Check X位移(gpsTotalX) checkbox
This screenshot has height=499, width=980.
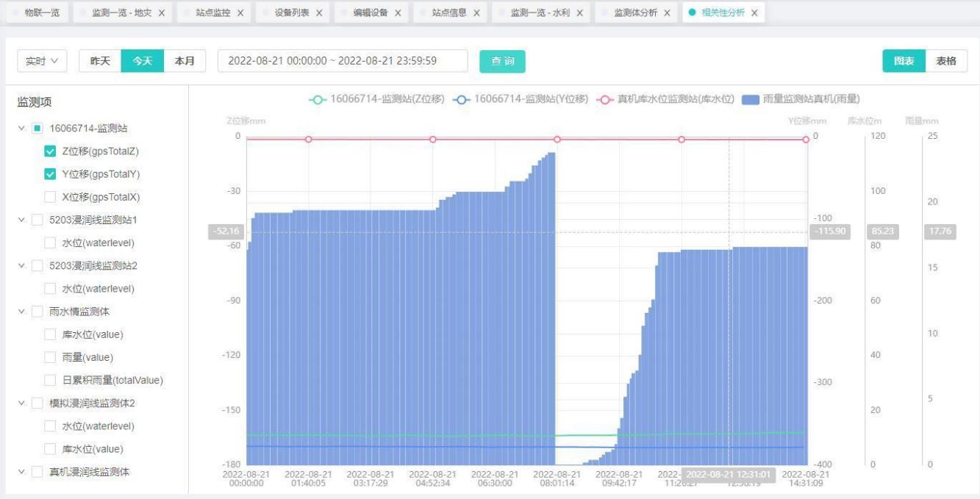click(x=50, y=197)
